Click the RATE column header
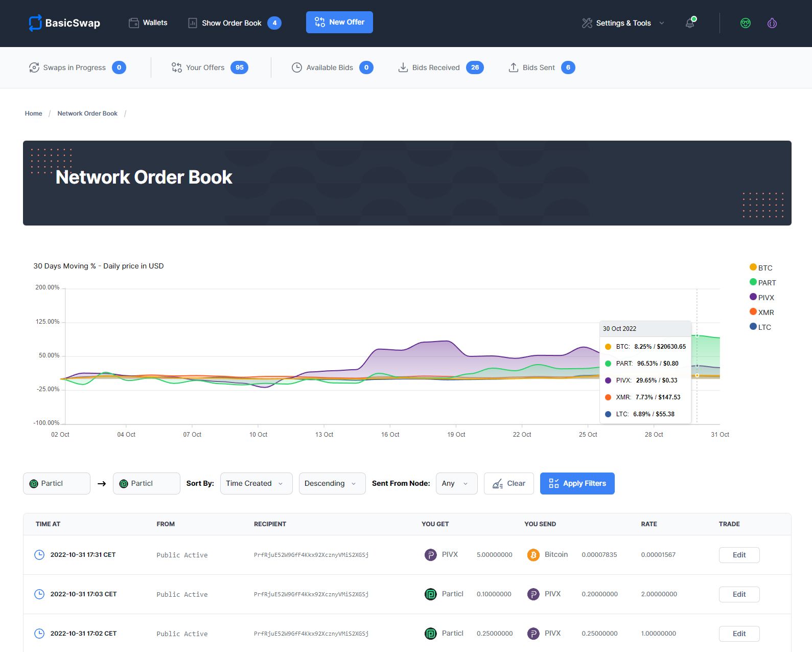This screenshot has height=652, width=812. (x=649, y=524)
